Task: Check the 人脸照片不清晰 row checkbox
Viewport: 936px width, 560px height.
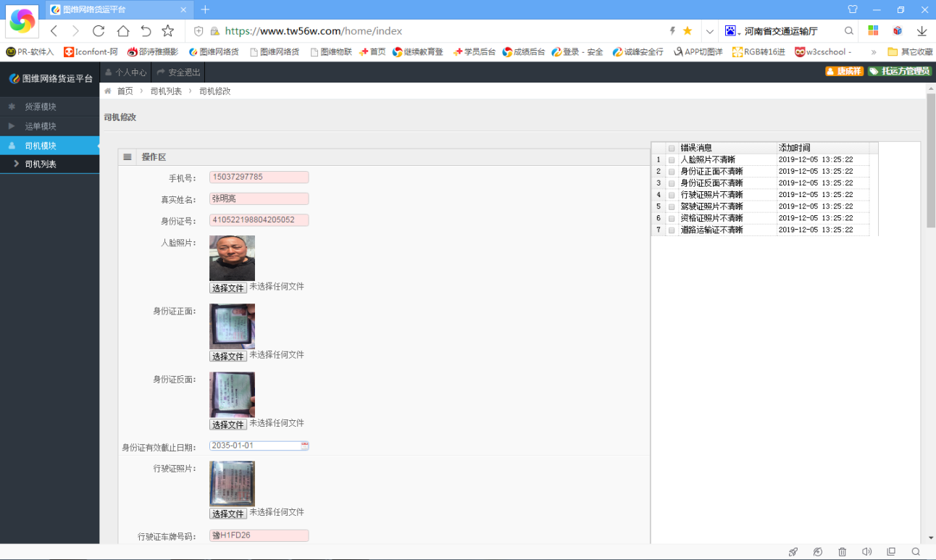Action: (672, 159)
